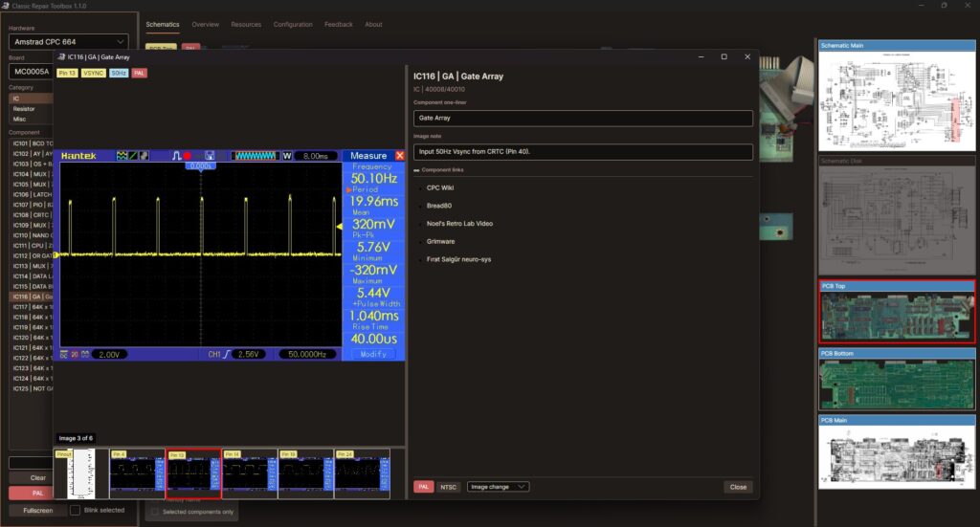Image resolution: width=980 pixels, height=527 pixels.
Task: Open the Configuration tab
Action: point(293,24)
